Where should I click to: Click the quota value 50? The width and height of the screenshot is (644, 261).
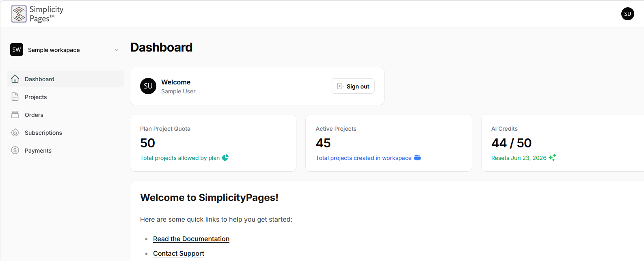(148, 143)
